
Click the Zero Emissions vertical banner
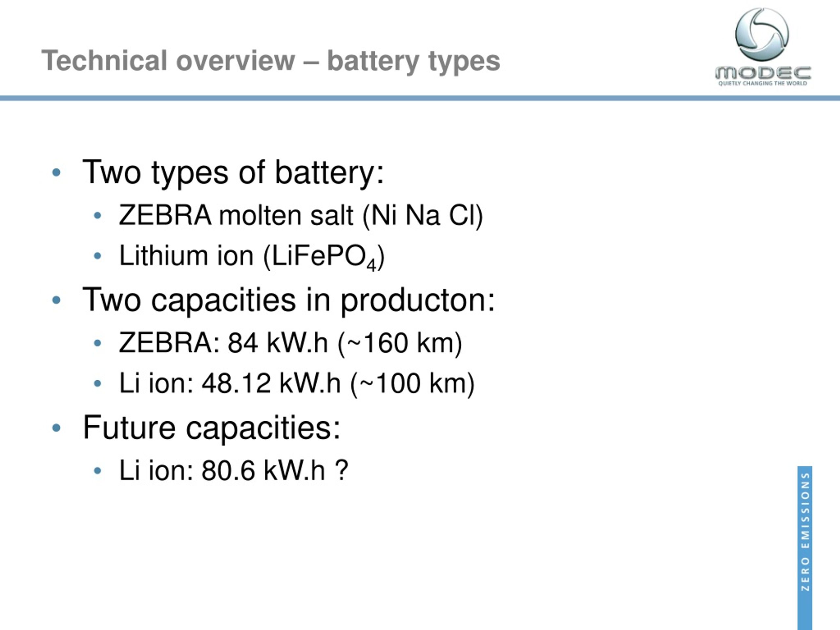pos(805,548)
